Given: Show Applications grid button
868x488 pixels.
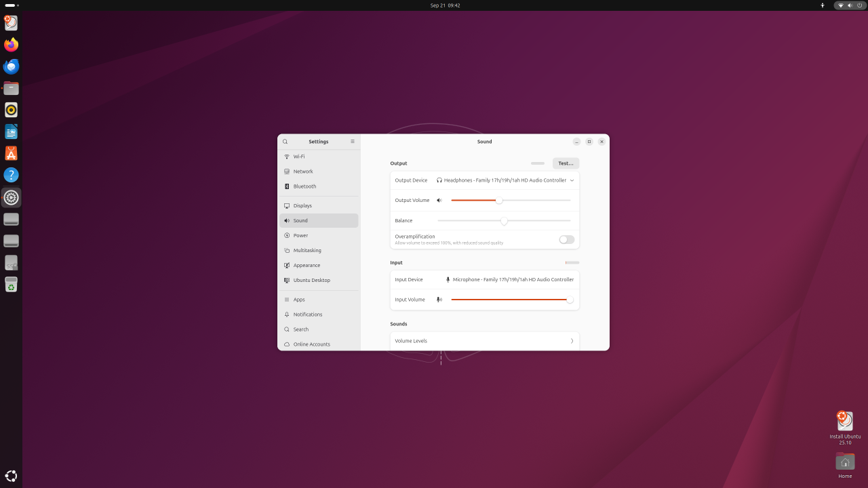Looking at the screenshot, I should (x=11, y=476).
